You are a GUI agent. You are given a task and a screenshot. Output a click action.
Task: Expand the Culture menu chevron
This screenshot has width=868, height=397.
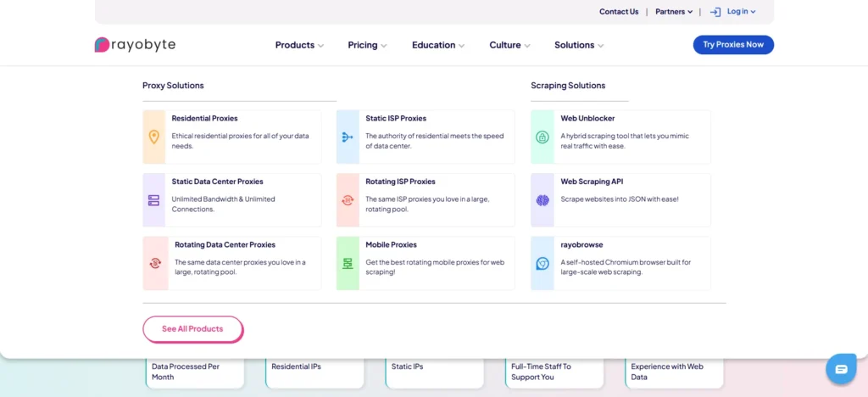pyautogui.click(x=527, y=46)
